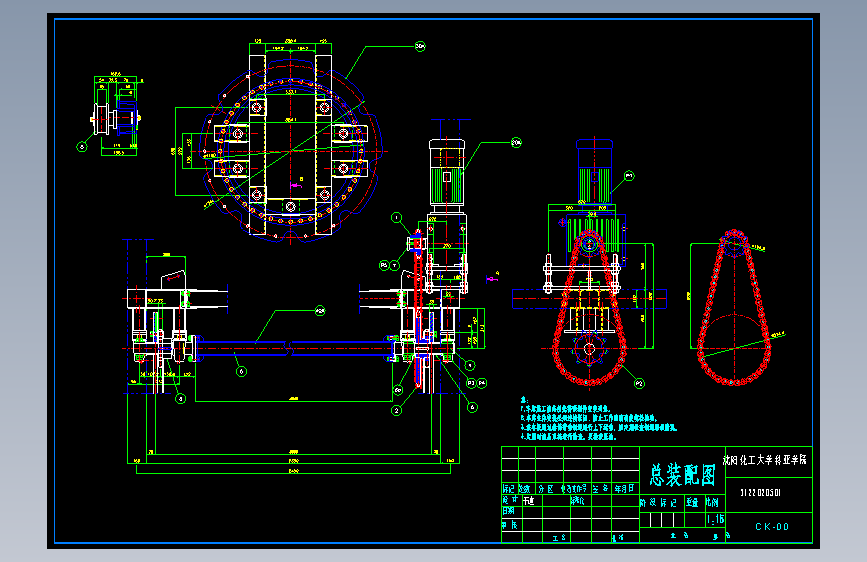Click the 总装配图 title text

point(682,475)
